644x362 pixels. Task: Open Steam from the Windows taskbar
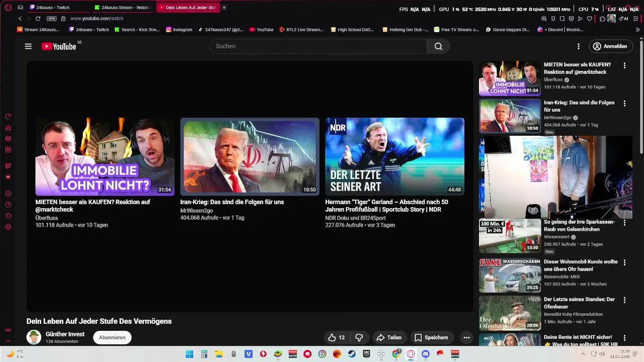(x=352, y=354)
